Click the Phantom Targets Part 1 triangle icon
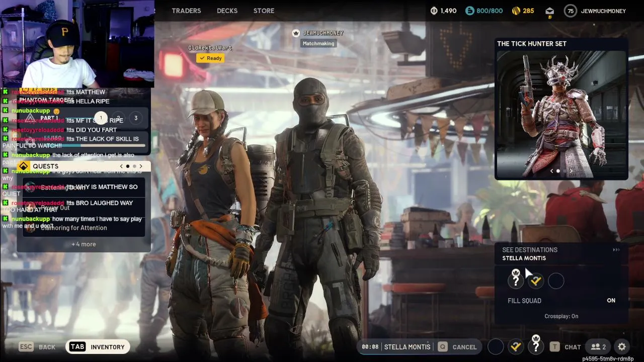Viewport: 644px width, 362px height. click(30, 118)
